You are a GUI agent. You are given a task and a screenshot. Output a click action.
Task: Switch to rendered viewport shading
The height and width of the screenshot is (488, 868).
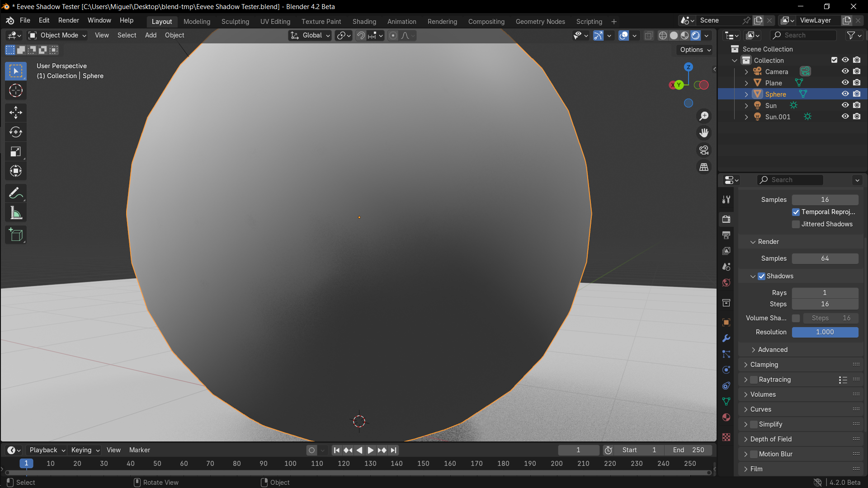point(696,35)
